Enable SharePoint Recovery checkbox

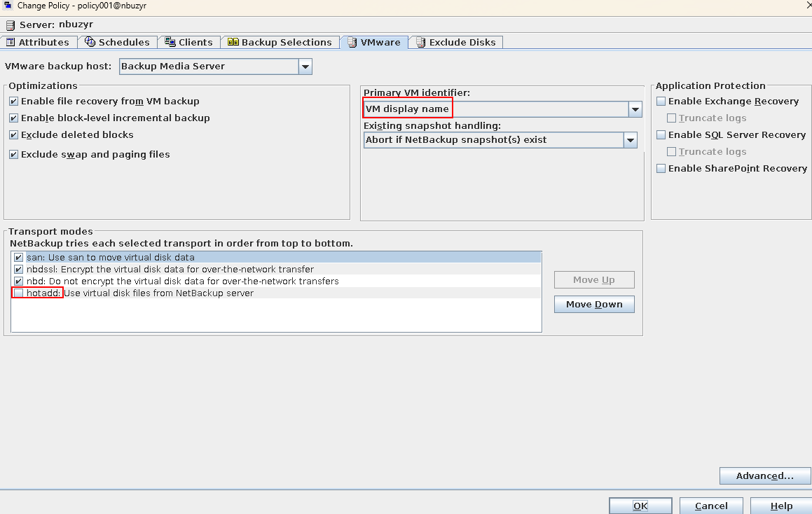[x=661, y=169]
